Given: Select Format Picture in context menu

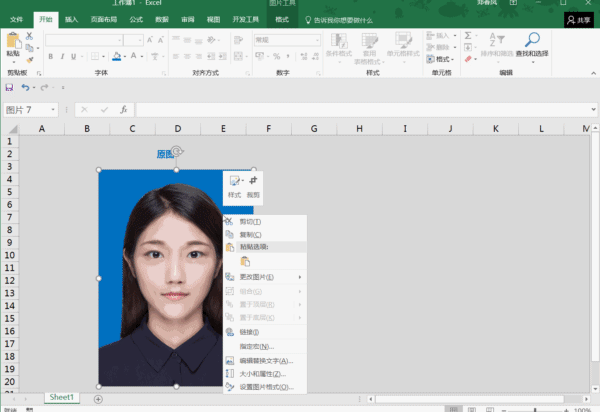Looking at the screenshot, I should point(265,387).
